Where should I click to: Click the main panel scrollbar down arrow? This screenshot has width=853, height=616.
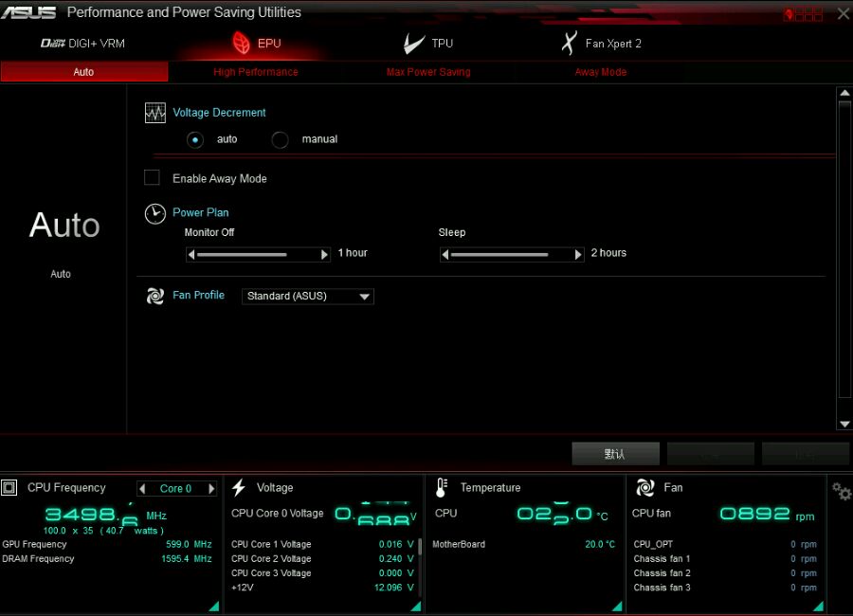coord(844,424)
